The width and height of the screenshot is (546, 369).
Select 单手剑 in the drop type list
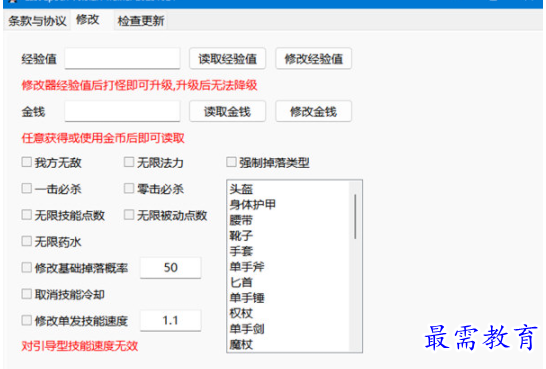pyautogui.click(x=288, y=329)
